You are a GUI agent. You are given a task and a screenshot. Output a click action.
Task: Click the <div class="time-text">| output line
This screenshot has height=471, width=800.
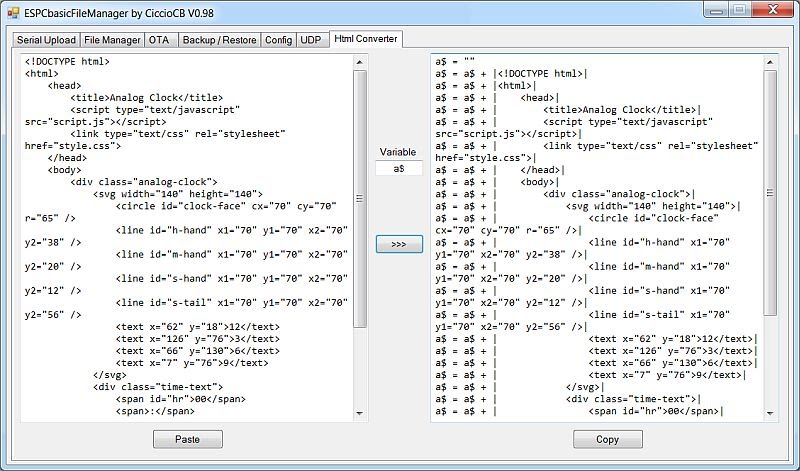click(x=634, y=399)
